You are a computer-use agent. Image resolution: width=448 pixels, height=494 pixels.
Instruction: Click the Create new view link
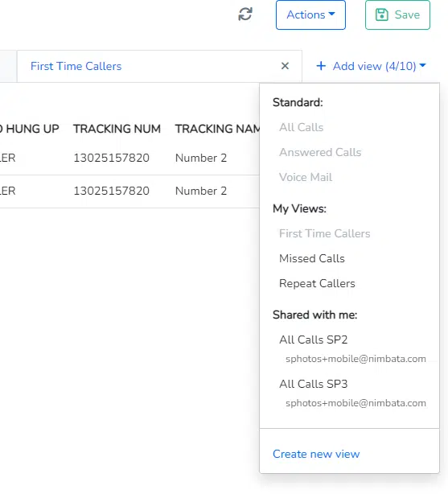[316, 454]
